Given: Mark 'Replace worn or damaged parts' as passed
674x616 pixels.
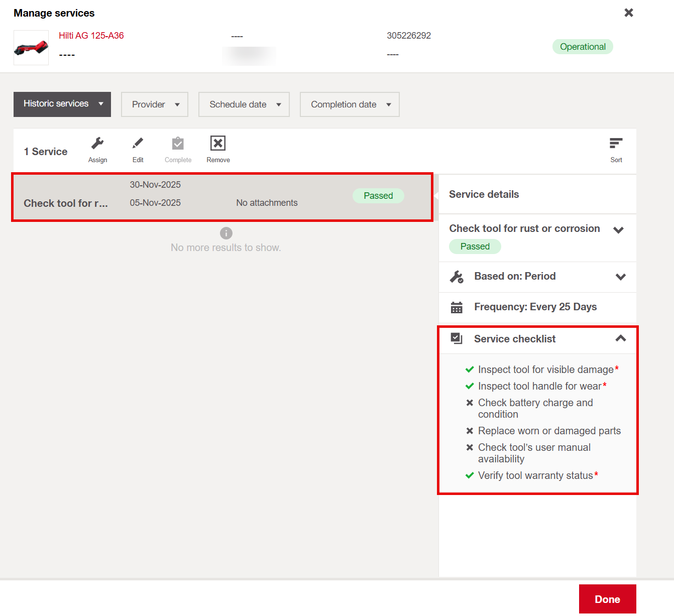Looking at the screenshot, I should 470,431.
